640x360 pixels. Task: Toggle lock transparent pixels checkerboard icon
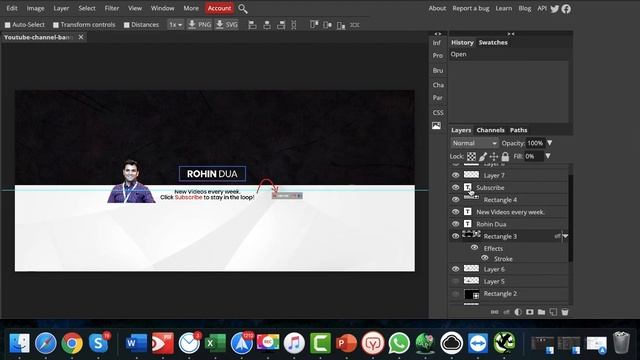click(471, 156)
